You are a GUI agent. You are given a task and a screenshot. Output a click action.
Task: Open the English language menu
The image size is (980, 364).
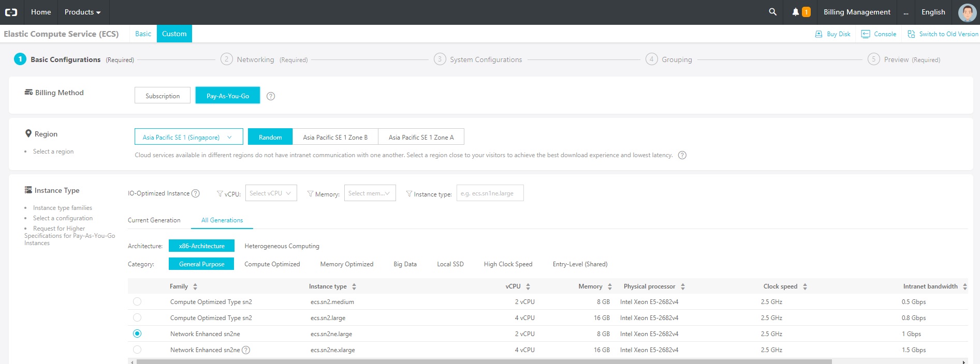tap(933, 12)
